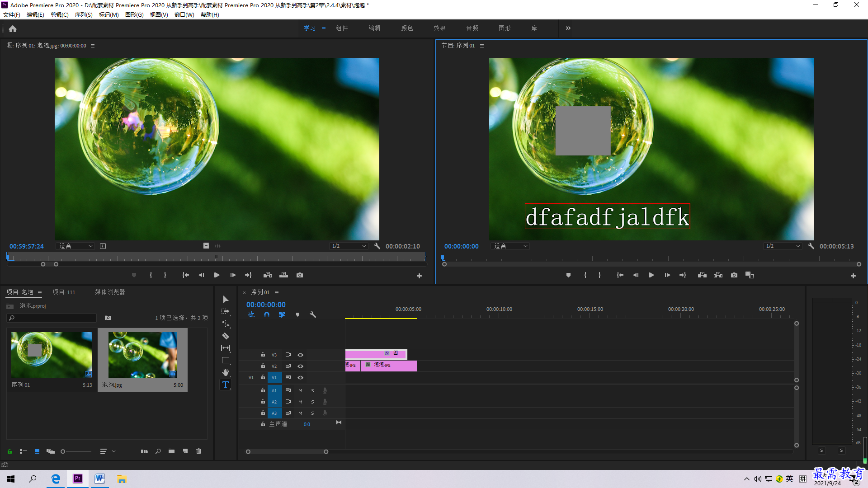Select 泡泡.jpg thumbnail in project panel

[x=142, y=355]
